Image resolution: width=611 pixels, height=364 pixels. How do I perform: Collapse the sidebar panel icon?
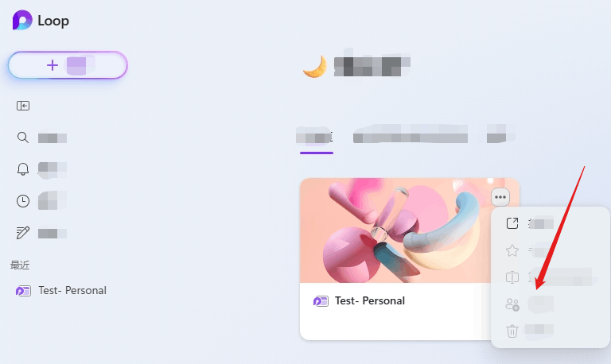tap(23, 106)
